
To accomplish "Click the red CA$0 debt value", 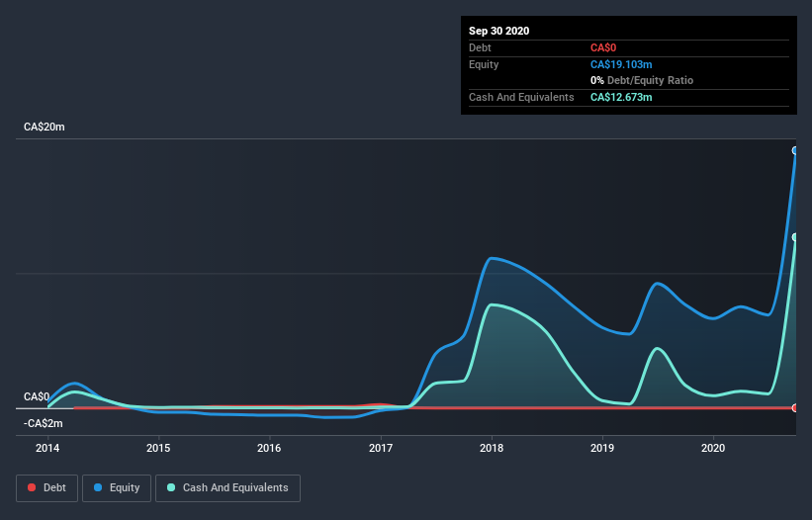I will 603,48.
